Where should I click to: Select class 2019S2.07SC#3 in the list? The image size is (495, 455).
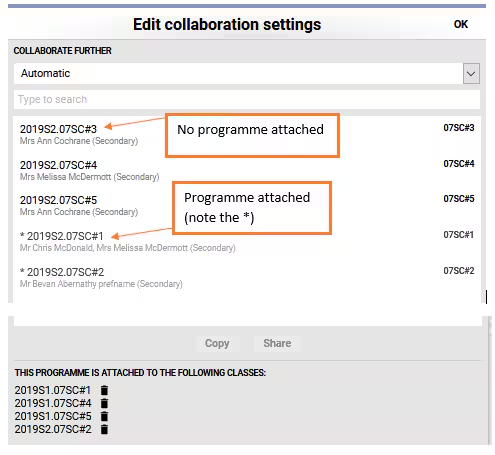pos(247,134)
